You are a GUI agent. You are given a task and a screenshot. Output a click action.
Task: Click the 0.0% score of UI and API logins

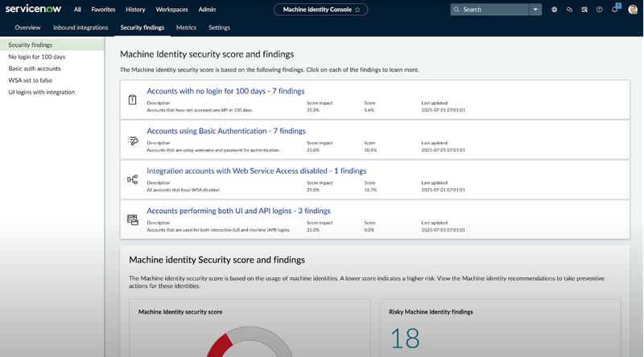click(369, 230)
